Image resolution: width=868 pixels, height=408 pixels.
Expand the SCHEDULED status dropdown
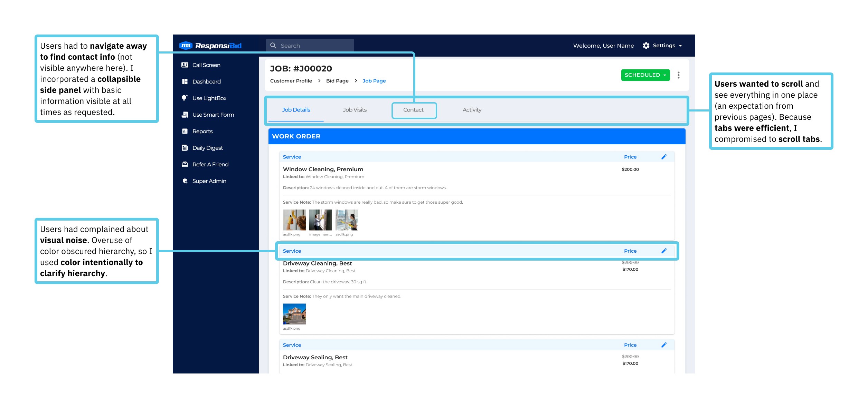tap(645, 75)
